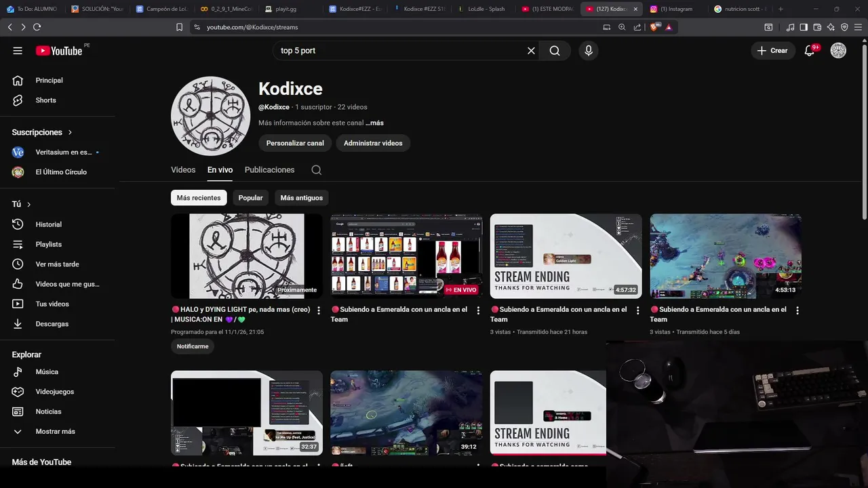Viewport: 868px width, 488px height.
Task: Open the browser share icon
Action: (637, 27)
